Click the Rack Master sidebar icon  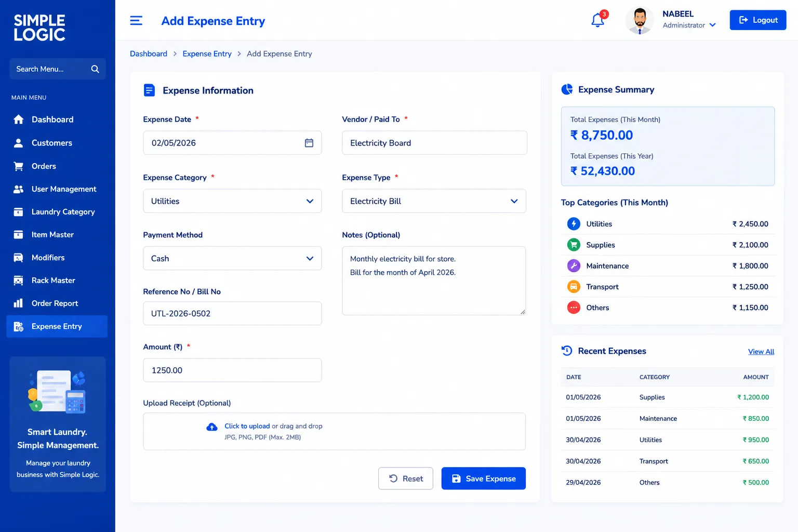(19, 281)
